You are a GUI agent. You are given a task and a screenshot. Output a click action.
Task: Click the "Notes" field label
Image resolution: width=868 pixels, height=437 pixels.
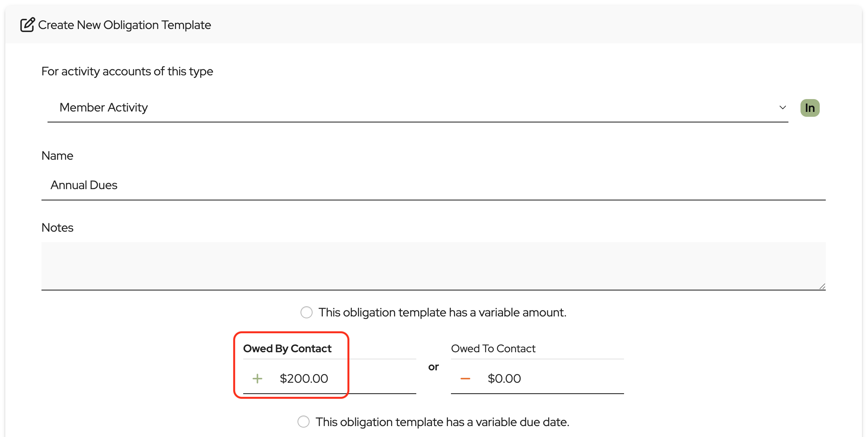point(57,228)
